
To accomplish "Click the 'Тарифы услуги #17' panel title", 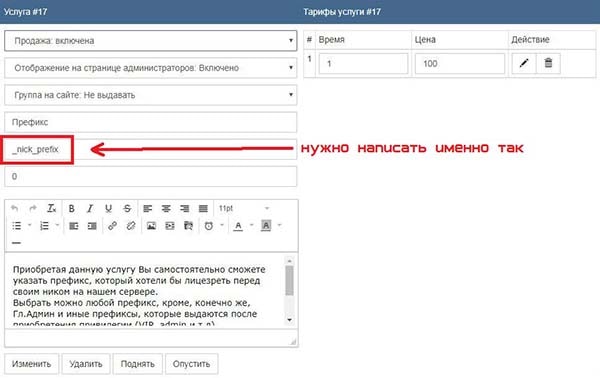I will click(342, 11).
